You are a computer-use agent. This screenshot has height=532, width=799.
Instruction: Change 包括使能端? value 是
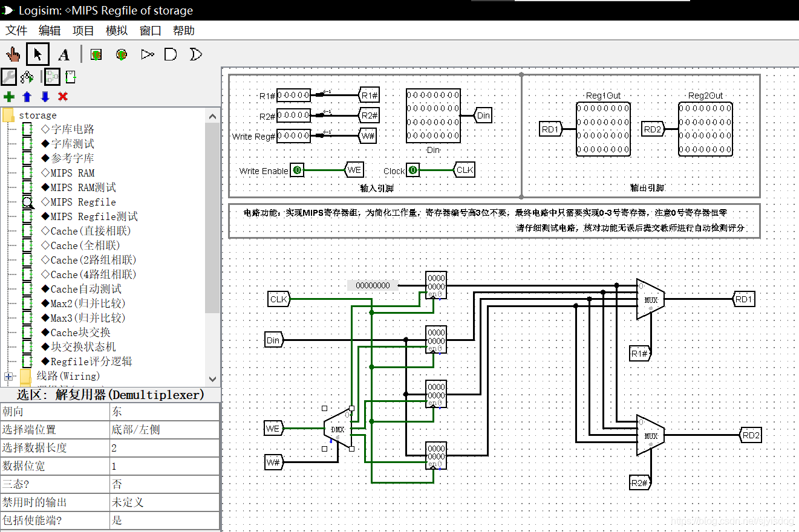[164, 520]
